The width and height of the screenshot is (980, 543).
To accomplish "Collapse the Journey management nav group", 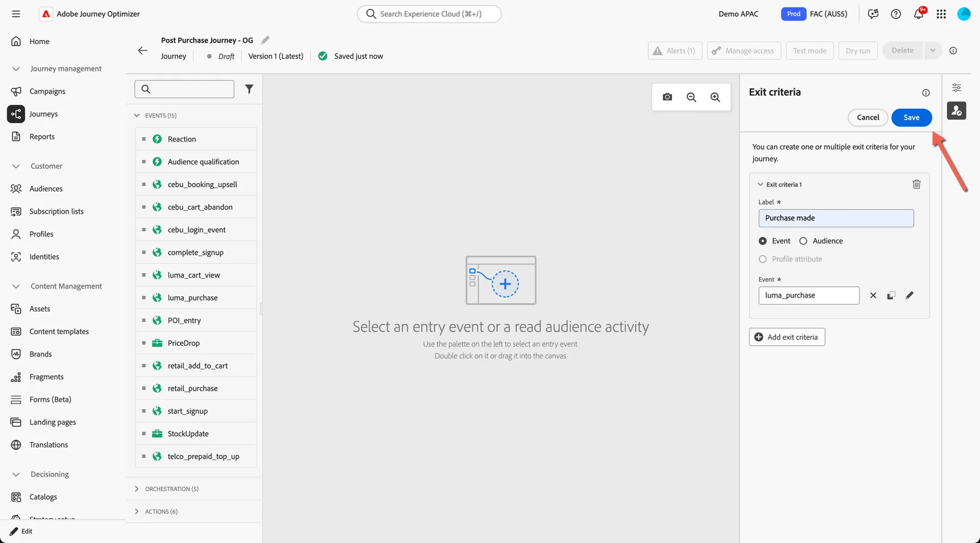I will 16,69.
